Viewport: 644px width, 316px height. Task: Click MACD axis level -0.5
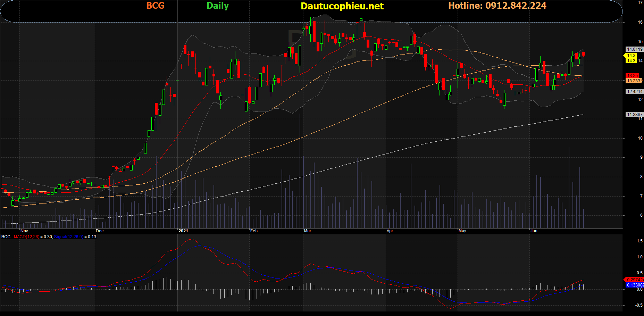[639, 305]
